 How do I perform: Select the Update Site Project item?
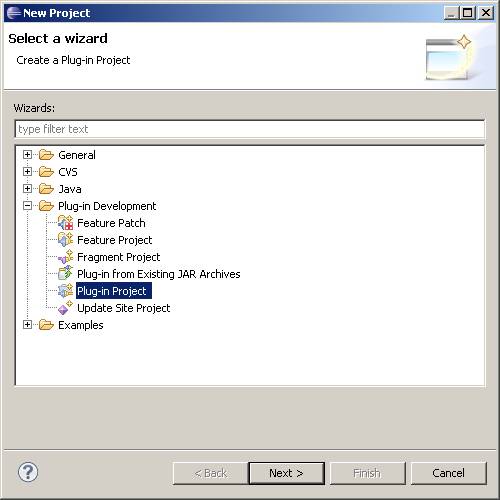pyautogui.click(x=124, y=308)
